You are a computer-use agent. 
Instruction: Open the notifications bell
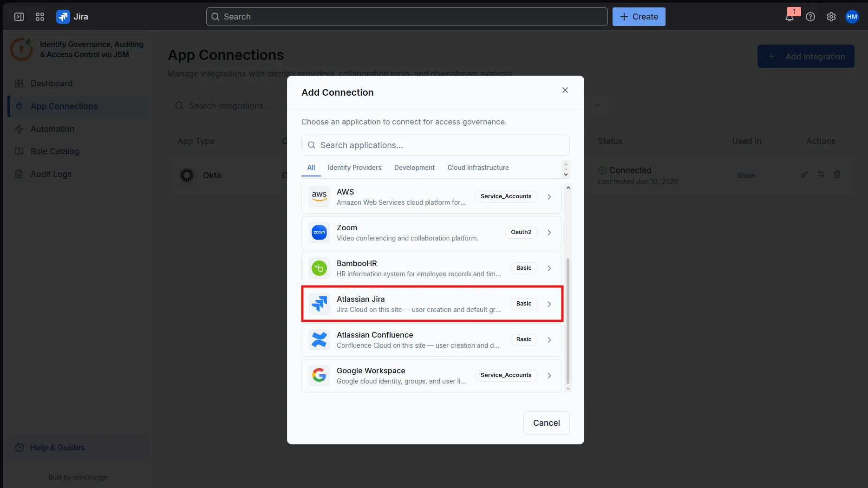[x=790, y=17]
